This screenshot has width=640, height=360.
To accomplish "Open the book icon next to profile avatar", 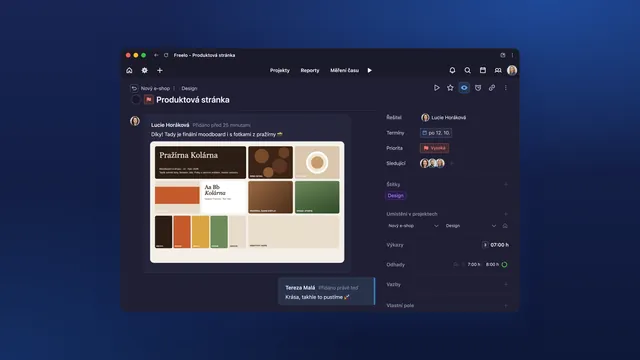I will click(498, 70).
